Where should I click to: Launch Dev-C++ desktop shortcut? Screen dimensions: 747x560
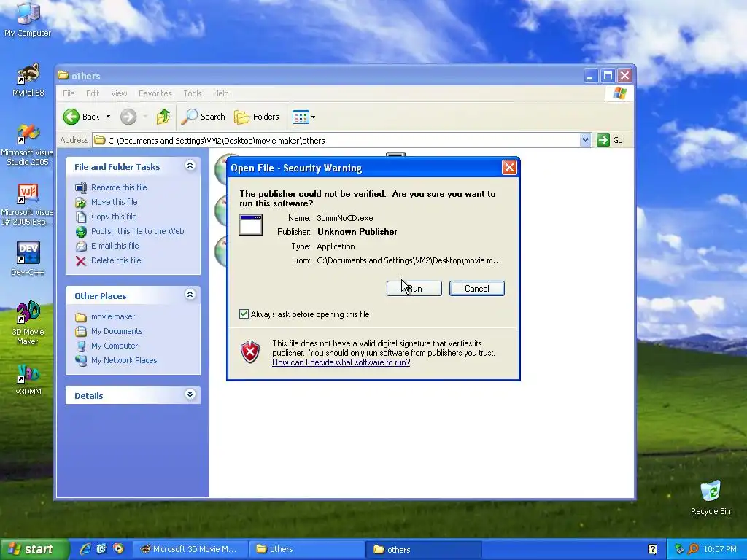pyautogui.click(x=28, y=258)
